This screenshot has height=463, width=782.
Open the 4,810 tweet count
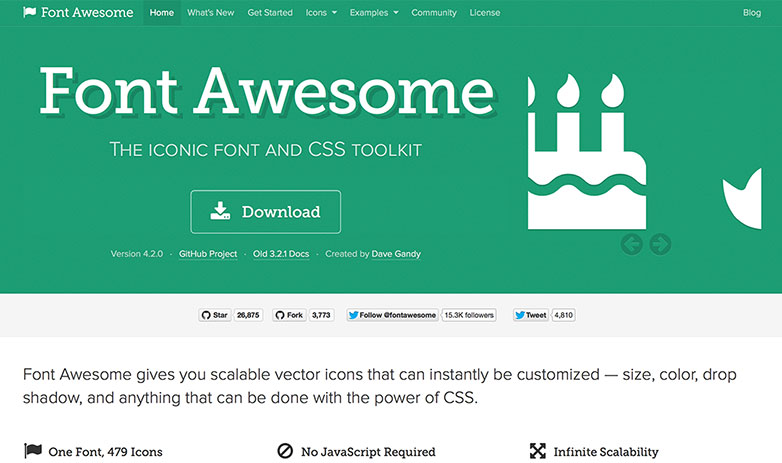[564, 315]
